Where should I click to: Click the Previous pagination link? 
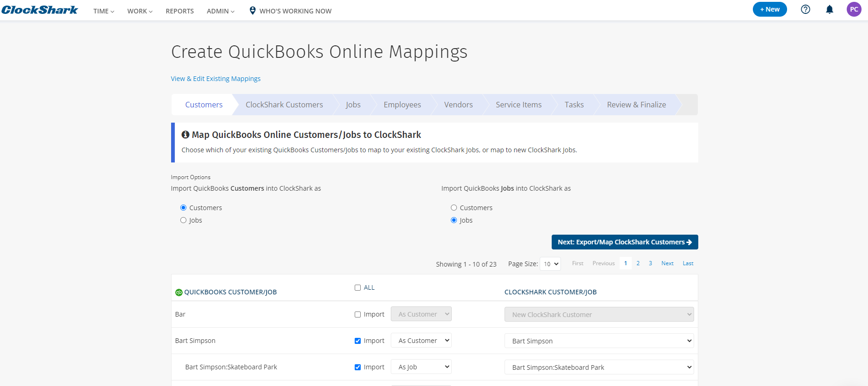[x=603, y=263]
